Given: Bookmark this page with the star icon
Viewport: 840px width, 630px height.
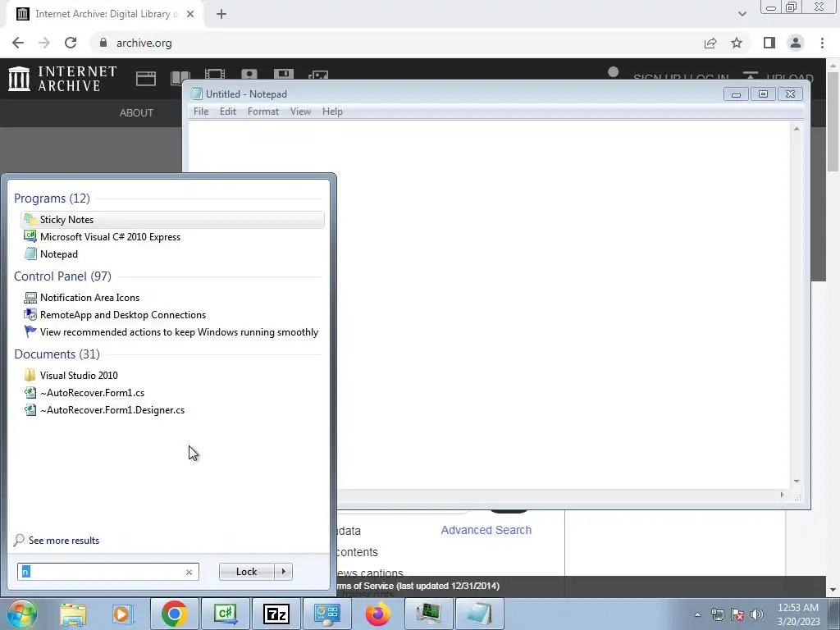Looking at the screenshot, I should point(737,43).
